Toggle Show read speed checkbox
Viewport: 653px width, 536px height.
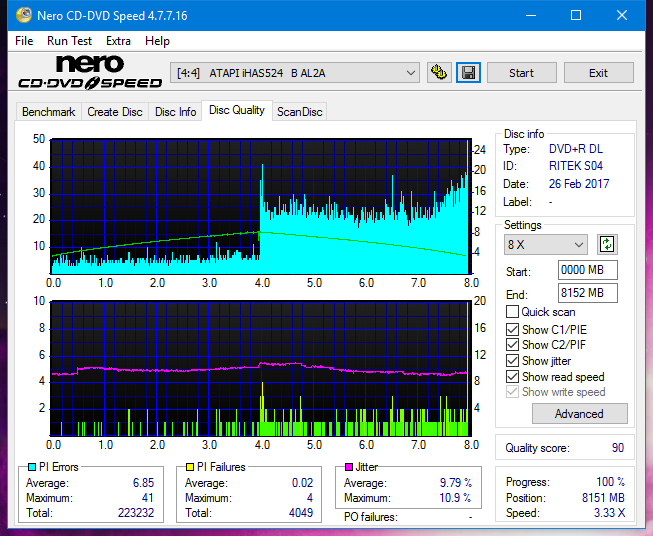click(512, 376)
